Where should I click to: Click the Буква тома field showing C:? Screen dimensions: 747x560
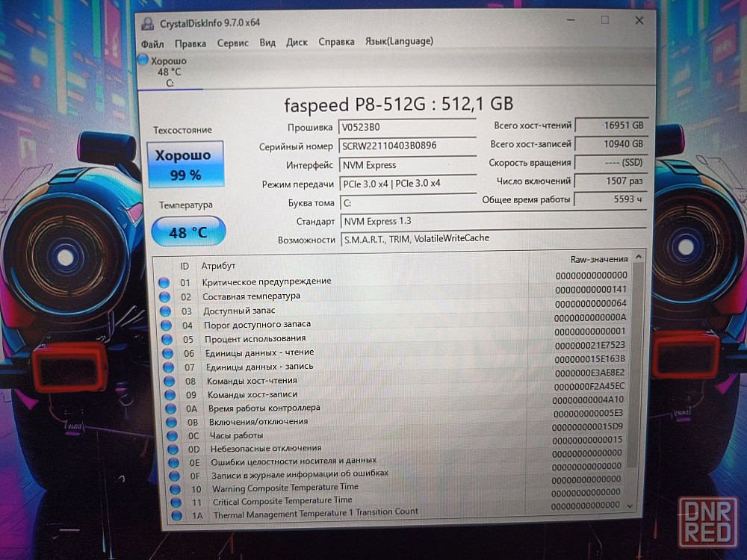point(409,203)
